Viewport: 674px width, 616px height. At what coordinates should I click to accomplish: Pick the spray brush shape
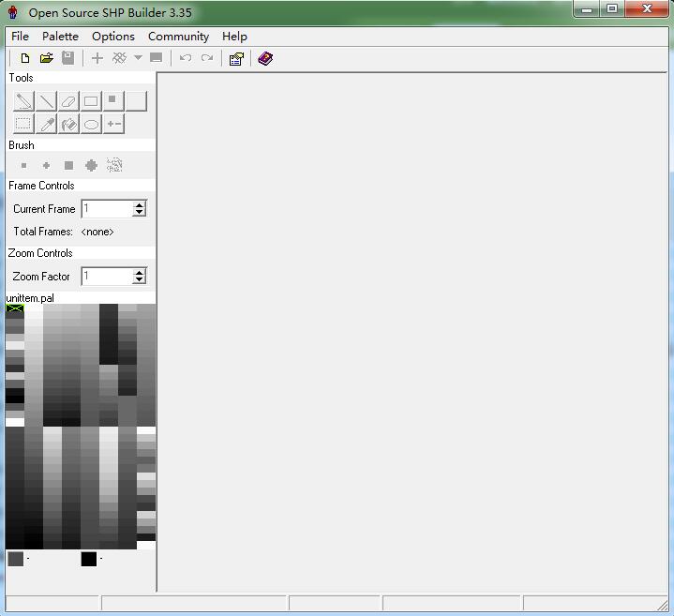tap(114, 165)
